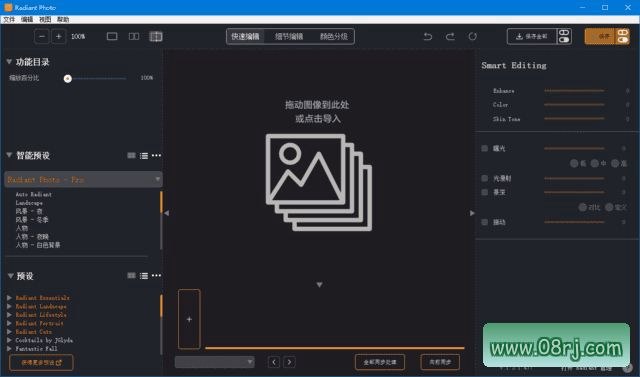Viewport: 640px width, 377px height.
Task: Zoom out with the minus button
Action: pos(42,37)
